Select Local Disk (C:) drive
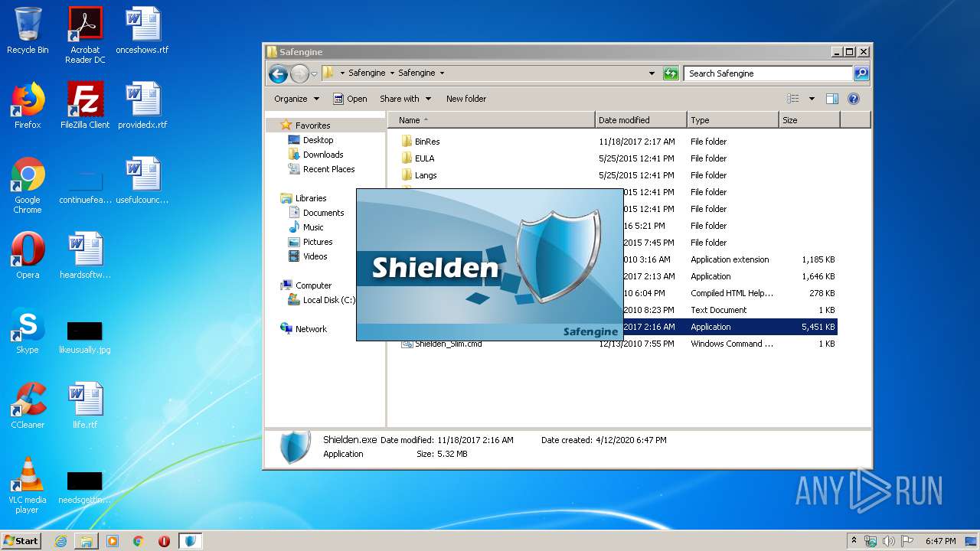The image size is (980, 551). [x=328, y=300]
